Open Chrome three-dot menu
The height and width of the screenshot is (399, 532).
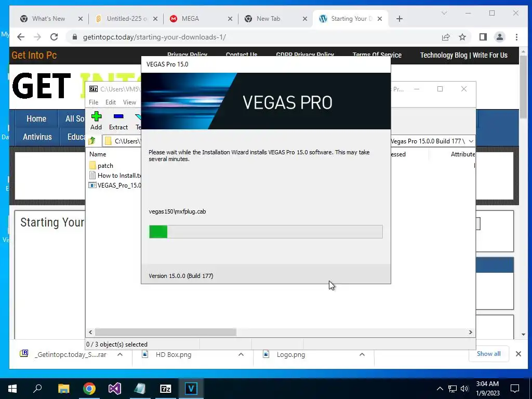[x=516, y=37]
